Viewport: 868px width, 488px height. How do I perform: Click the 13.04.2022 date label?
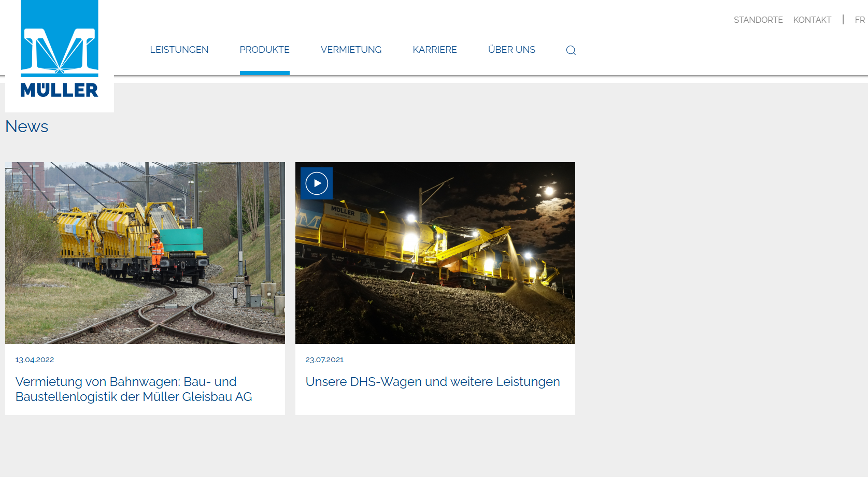click(35, 360)
